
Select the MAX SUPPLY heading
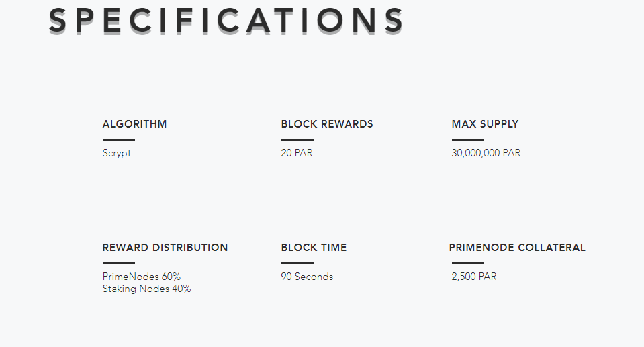485,124
